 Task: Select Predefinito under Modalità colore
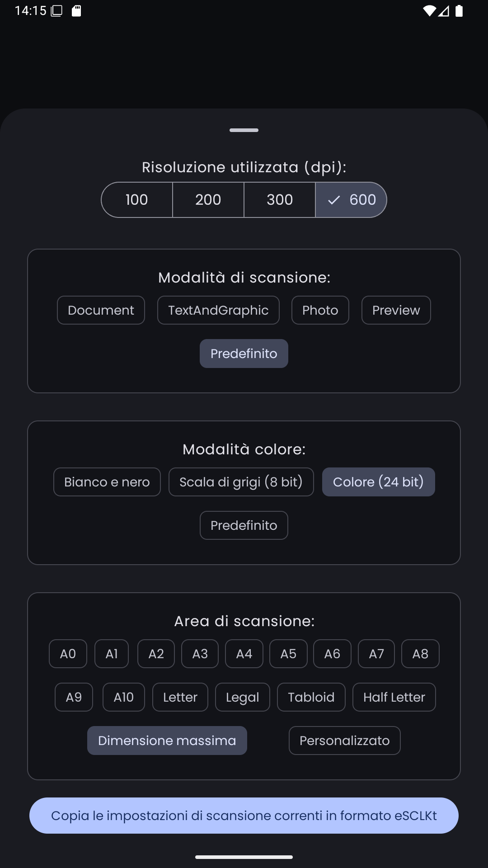pyautogui.click(x=244, y=525)
